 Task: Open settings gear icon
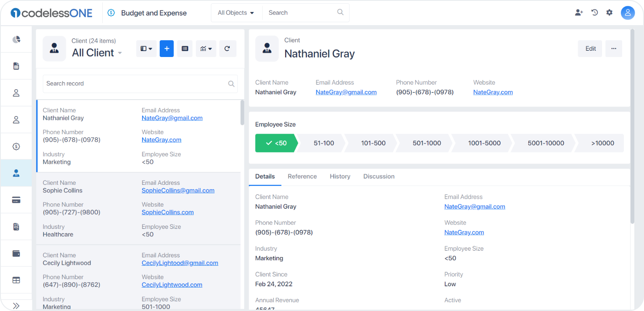click(x=609, y=13)
